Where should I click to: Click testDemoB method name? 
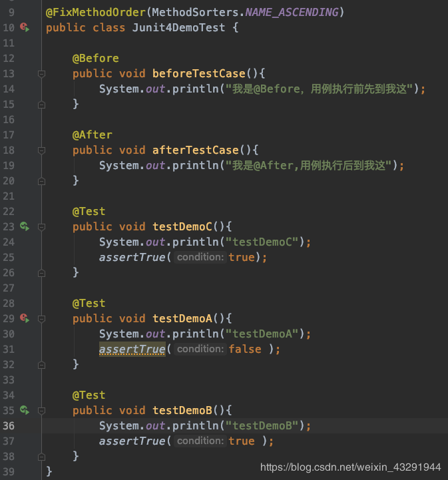[182, 410]
